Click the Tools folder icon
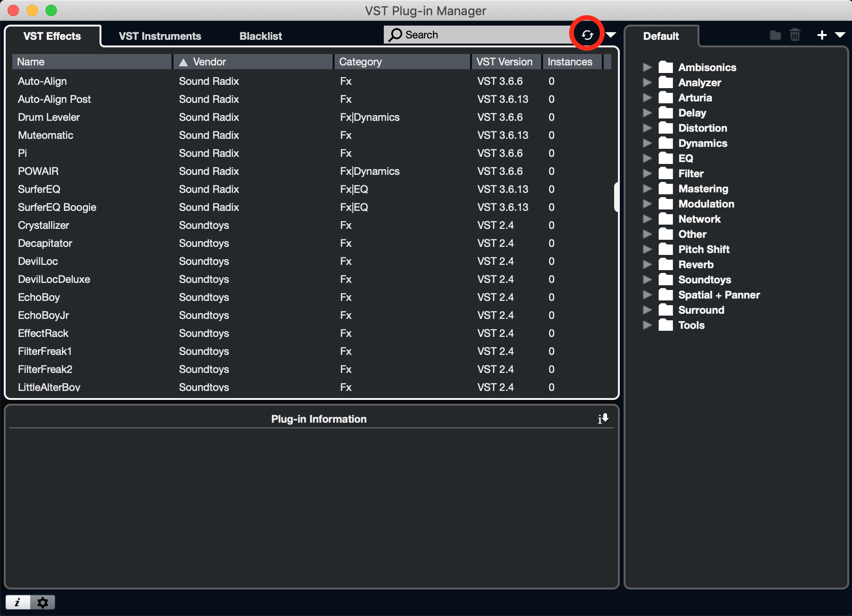Viewport: 852px width, 616px height. coord(666,325)
